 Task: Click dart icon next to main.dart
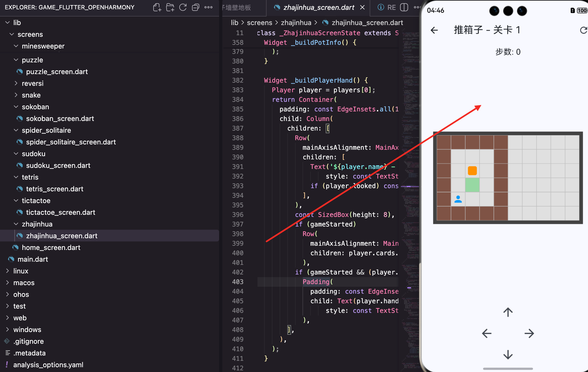tap(11, 259)
